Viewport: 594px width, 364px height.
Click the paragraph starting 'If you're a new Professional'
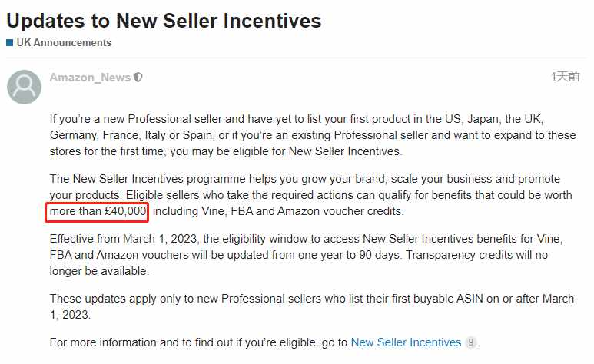click(313, 135)
